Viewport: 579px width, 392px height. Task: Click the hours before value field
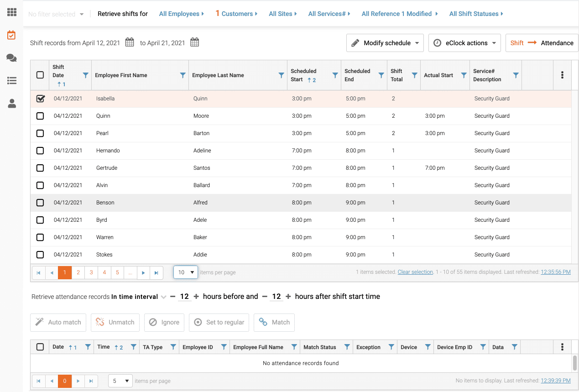point(184,297)
